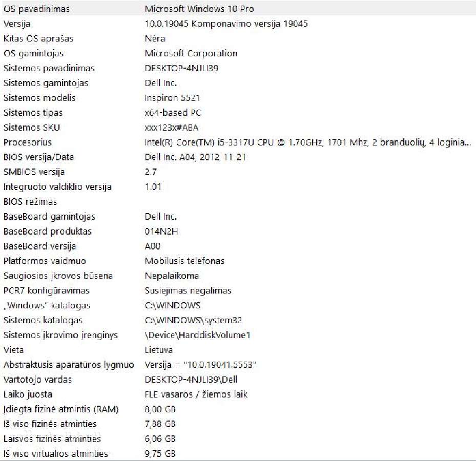The image size is (476, 461).
Task: Click the 'A00' value
Action: (x=152, y=246)
